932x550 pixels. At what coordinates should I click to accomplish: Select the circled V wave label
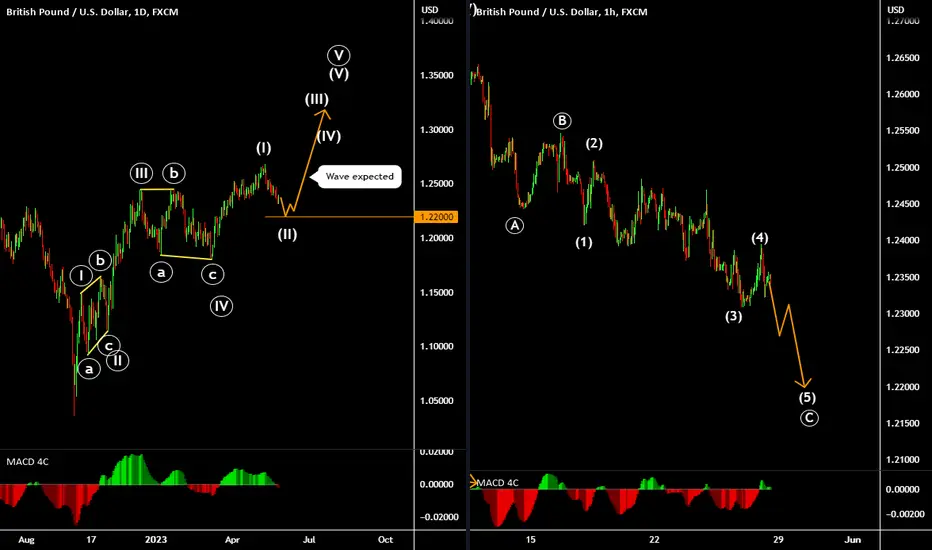coord(339,56)
